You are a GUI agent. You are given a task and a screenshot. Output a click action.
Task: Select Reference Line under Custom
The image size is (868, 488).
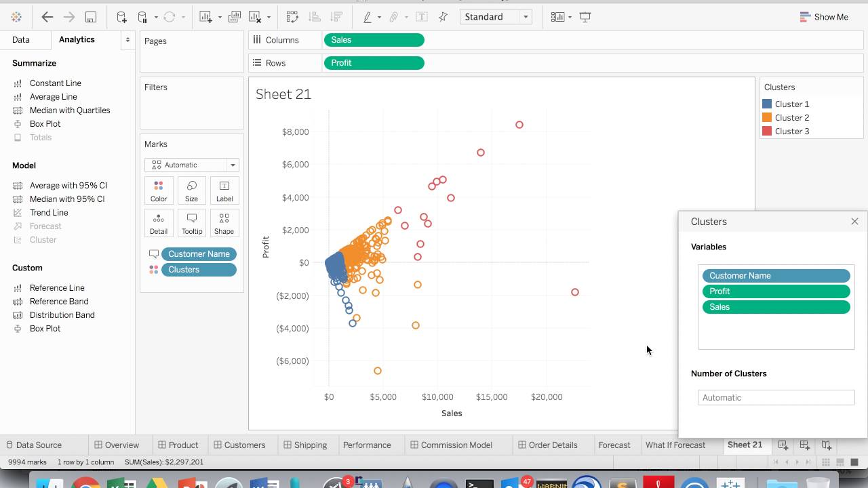point(57,288)
